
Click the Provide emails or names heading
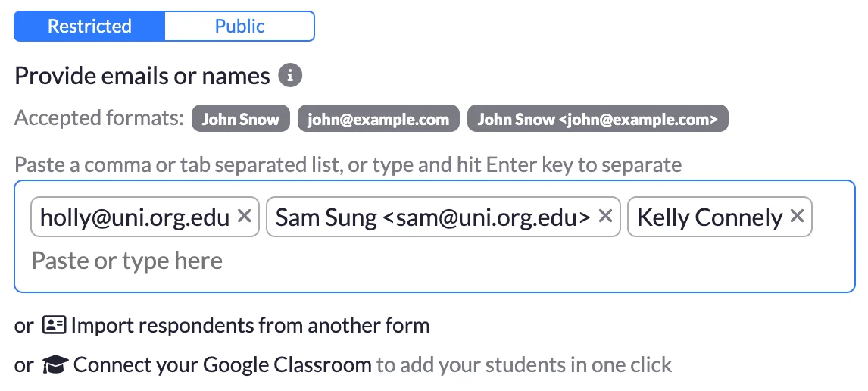click(142, 77)
